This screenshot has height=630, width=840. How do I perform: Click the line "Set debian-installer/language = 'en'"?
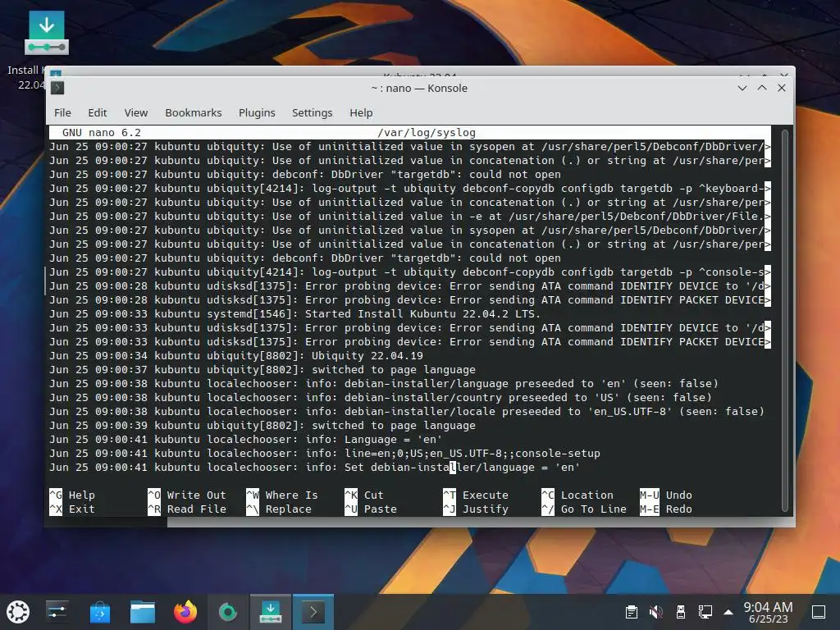click(x=315, y=467)
